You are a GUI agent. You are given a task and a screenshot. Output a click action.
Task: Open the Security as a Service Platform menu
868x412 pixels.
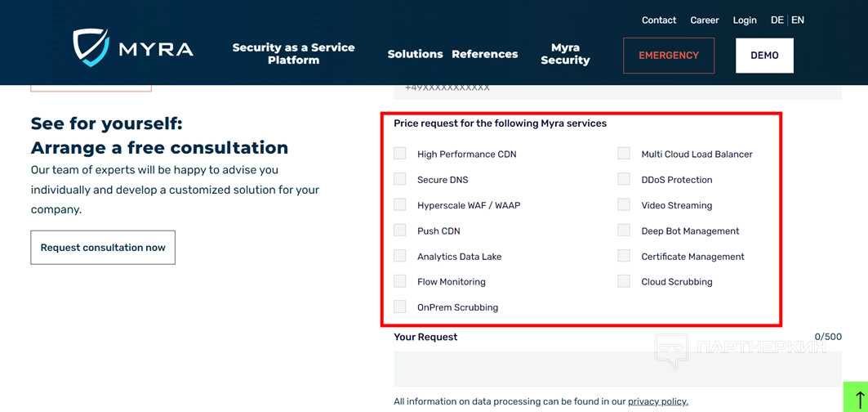(293, 54)
